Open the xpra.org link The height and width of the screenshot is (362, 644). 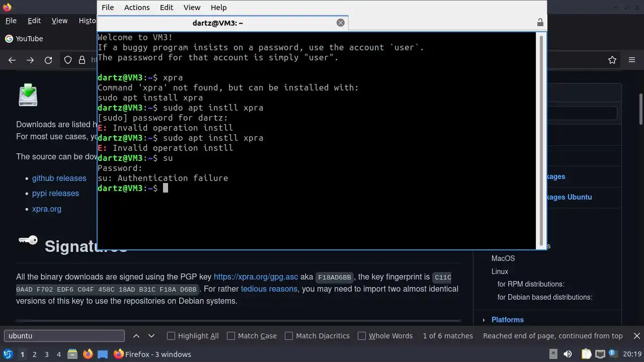point(47,209)
